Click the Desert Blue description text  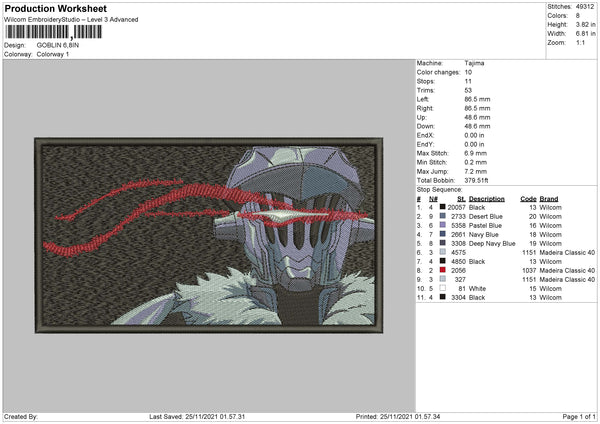pyautogui.click(x=486, y=216)
